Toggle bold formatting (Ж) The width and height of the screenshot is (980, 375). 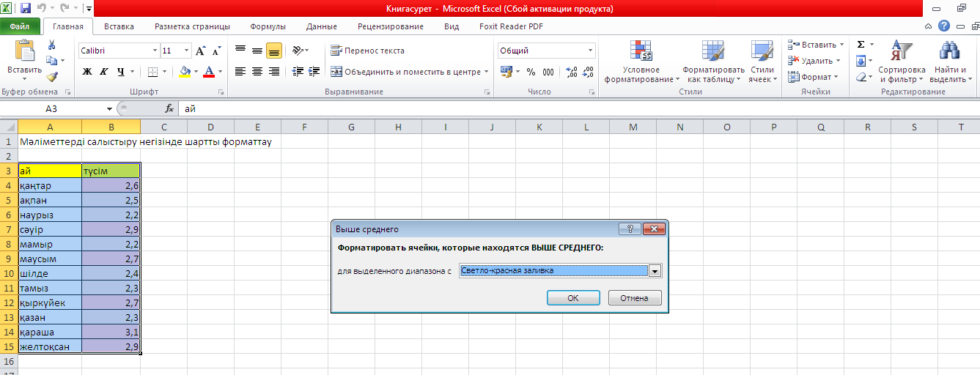pos(87,72)
